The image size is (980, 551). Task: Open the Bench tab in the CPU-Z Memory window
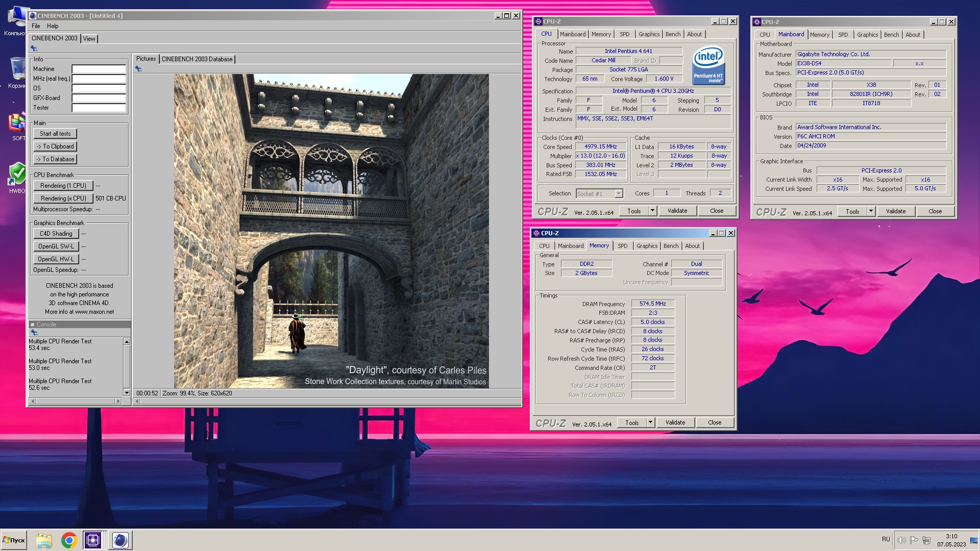click(x=671, y=246)
